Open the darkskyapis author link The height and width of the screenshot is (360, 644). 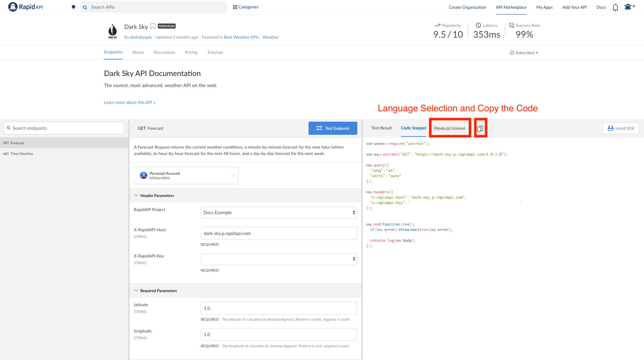141,37
